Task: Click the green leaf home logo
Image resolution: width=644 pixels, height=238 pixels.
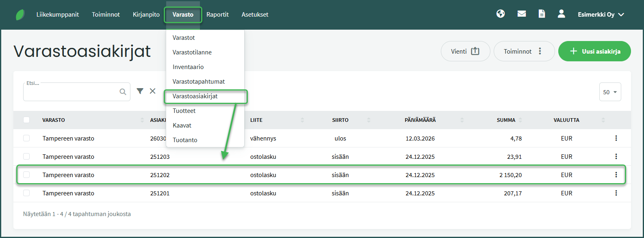Action: pyautogui.click(x=20, y=15)
